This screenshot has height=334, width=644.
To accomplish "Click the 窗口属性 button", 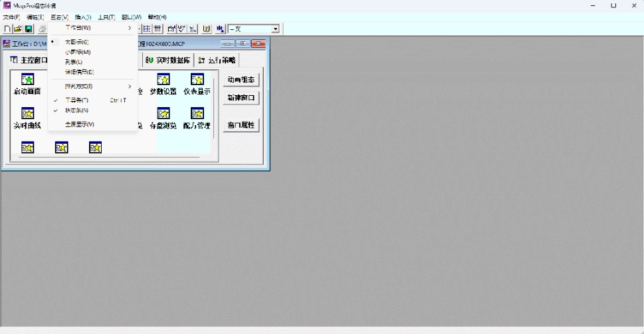I will 241,125.
